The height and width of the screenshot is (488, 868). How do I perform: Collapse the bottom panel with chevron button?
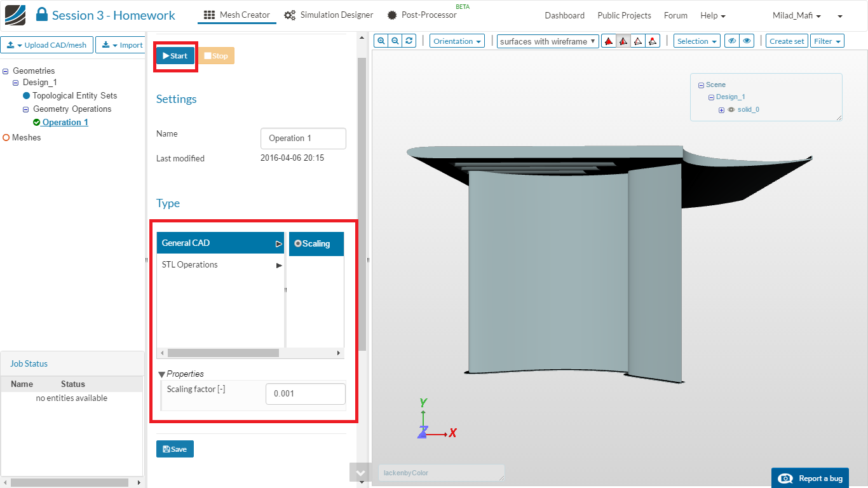pos(360,473)
